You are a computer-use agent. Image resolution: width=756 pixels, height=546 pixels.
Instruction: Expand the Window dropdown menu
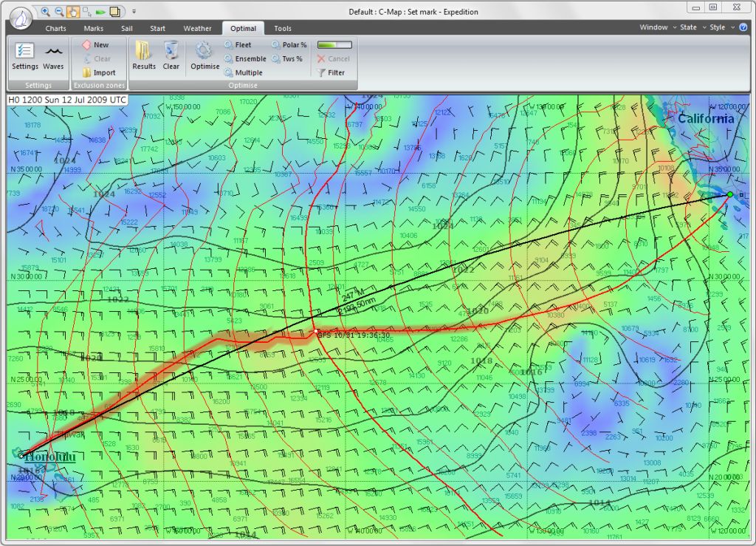[x=657, y=27]
